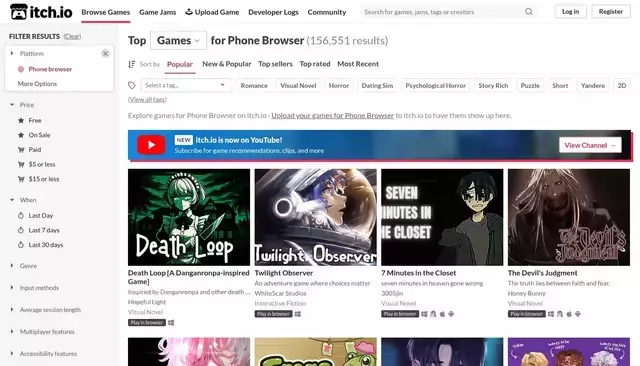This screenshot has height=366, width=640.
Task: Click the Log in button
Action: pyautogui.click(x=570, y=11)
